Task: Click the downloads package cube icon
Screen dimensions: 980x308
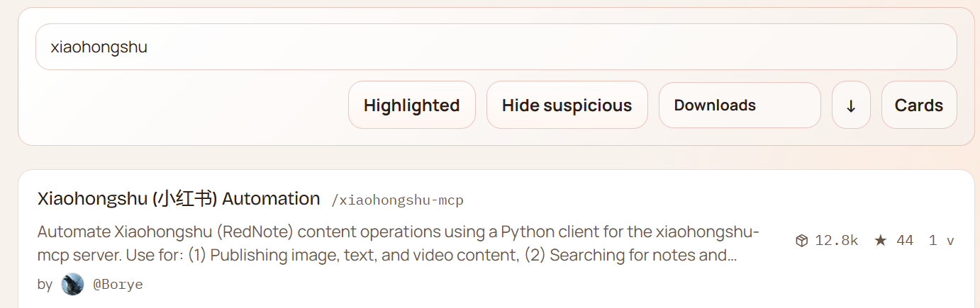Action: 802,241
